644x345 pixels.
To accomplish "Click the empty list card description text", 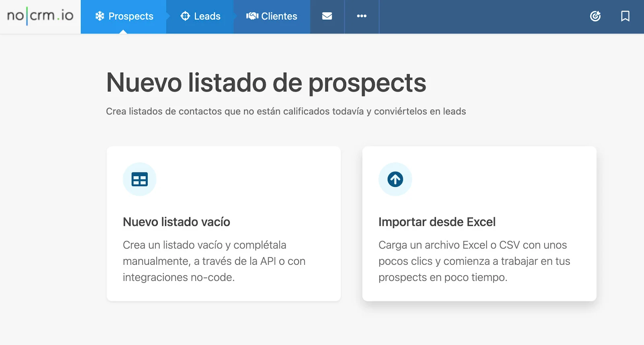I will pyautogui.click(x=214, y=261).
